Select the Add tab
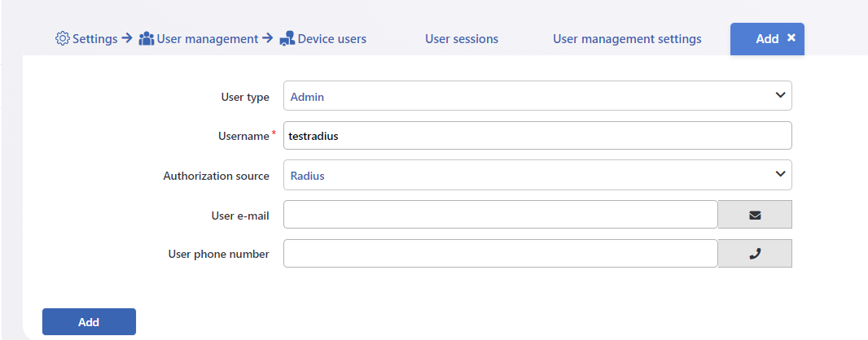The image size is (868, 340). [x=767, y=39]
